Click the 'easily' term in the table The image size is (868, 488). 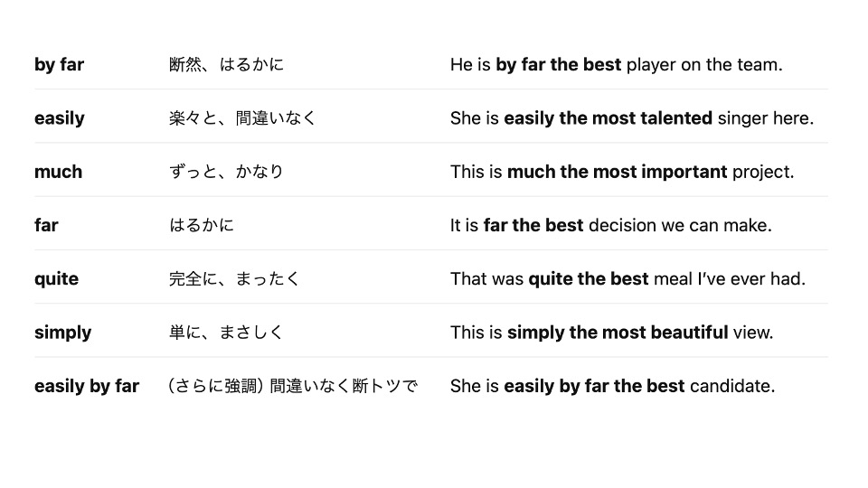[60, 117]
